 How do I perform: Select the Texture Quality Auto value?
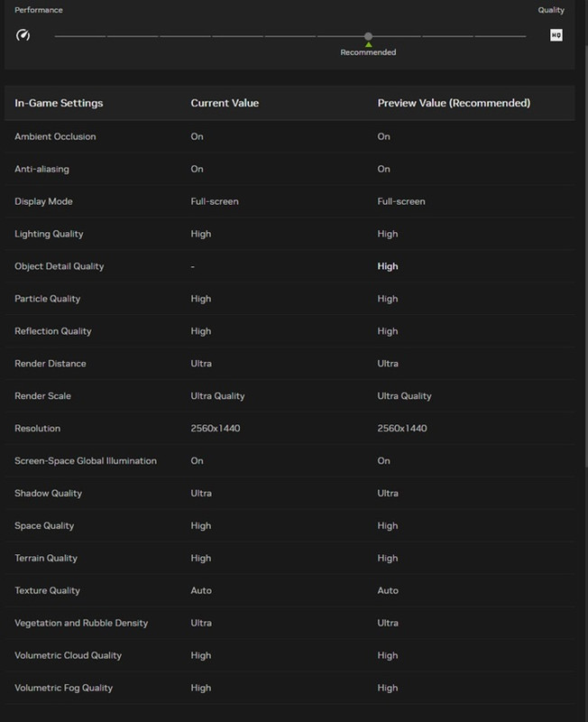tap(201, 590)
